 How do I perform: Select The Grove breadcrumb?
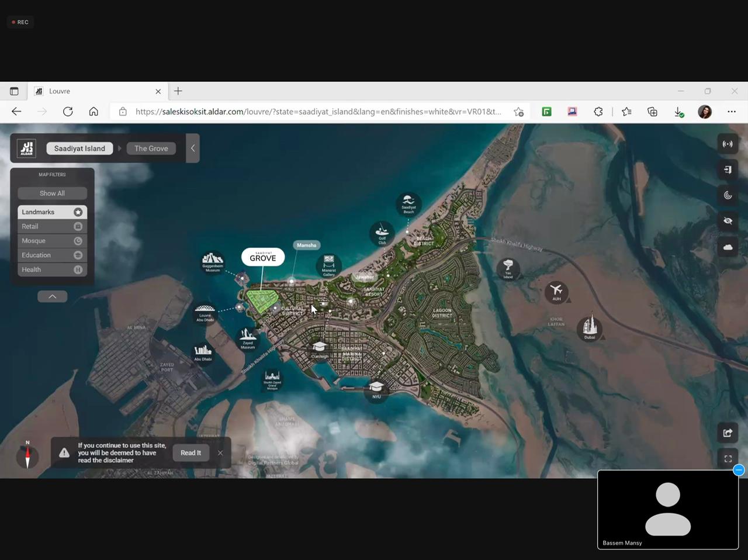[x=151, y=148]
